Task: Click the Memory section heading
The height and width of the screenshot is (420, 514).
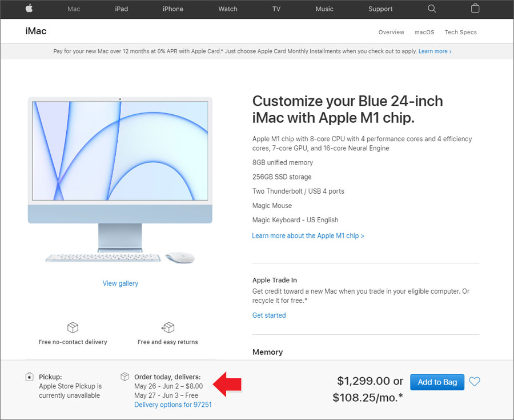Action: coord(267,352)
